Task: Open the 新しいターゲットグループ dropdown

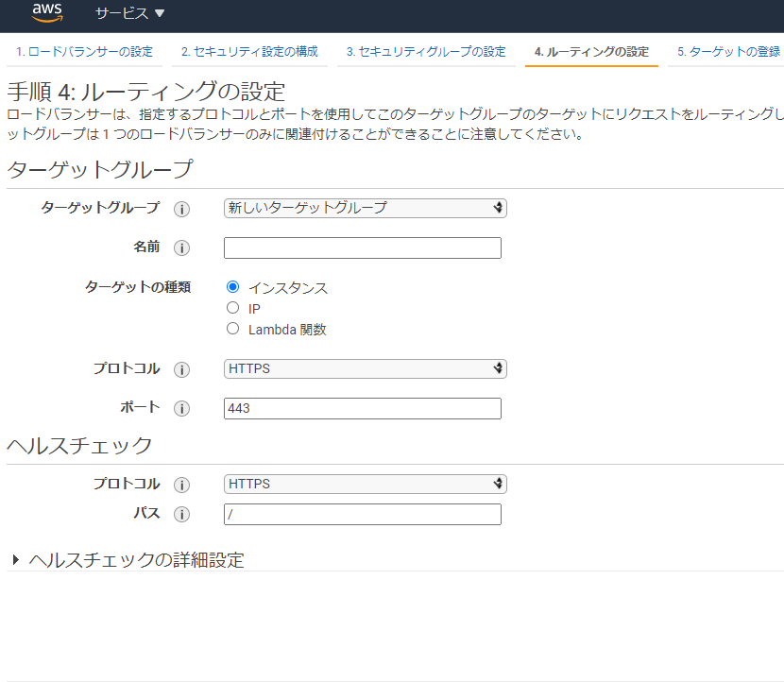Action: pos(365,208)
